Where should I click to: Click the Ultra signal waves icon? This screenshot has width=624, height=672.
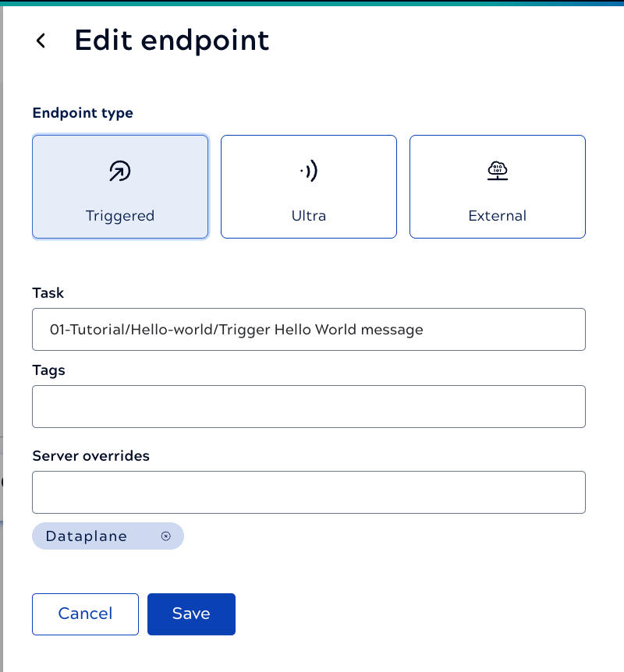309,172
